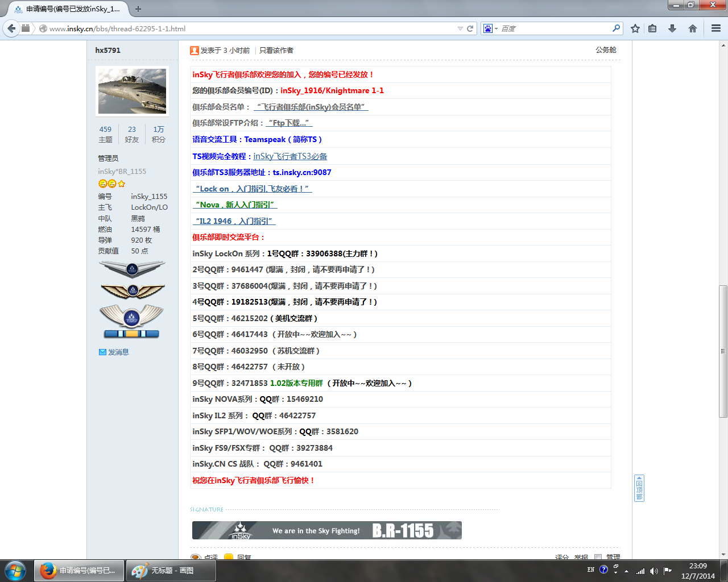The width and height of the screenshot is (728, 582).
Task: Switch to the Firefox taskbar item
Action: pos(79,570)
